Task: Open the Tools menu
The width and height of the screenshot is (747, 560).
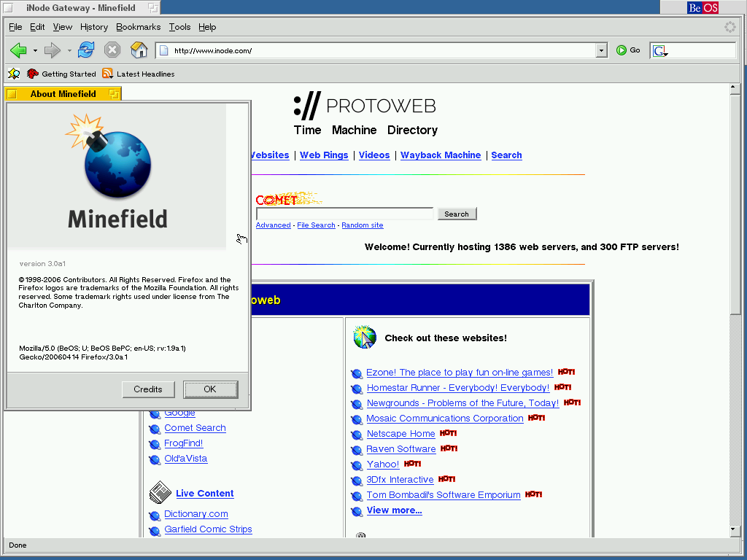Action: [x=179, y=27]
